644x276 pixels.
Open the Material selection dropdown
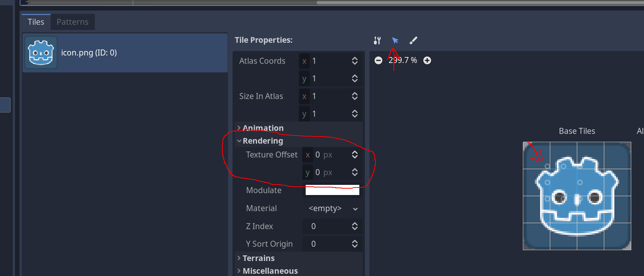point(332,208)
